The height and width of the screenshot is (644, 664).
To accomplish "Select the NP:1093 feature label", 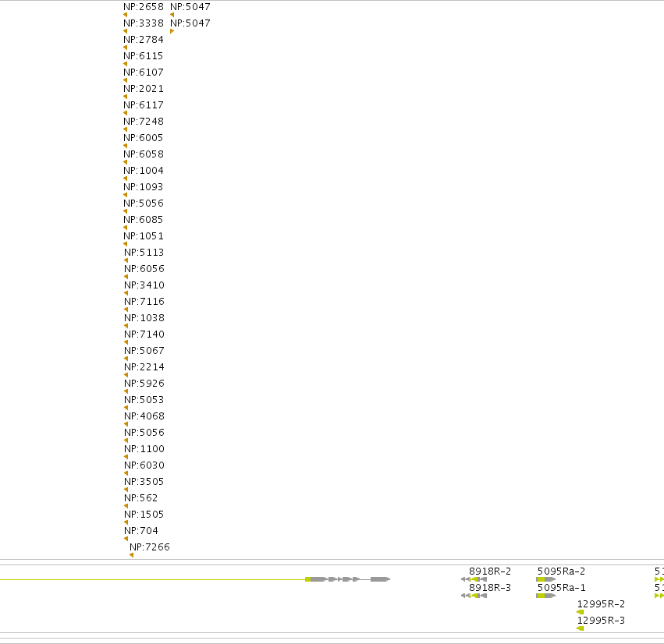I will [x=143, y=187].
